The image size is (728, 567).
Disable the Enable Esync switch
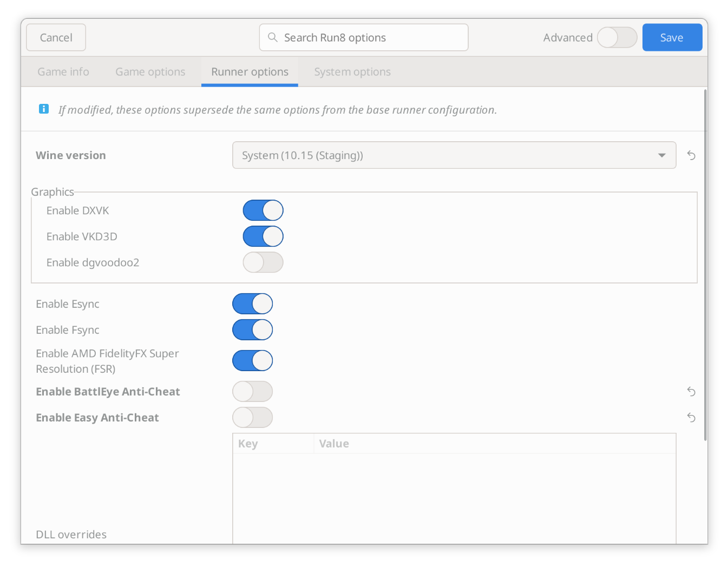pos(252,304)
